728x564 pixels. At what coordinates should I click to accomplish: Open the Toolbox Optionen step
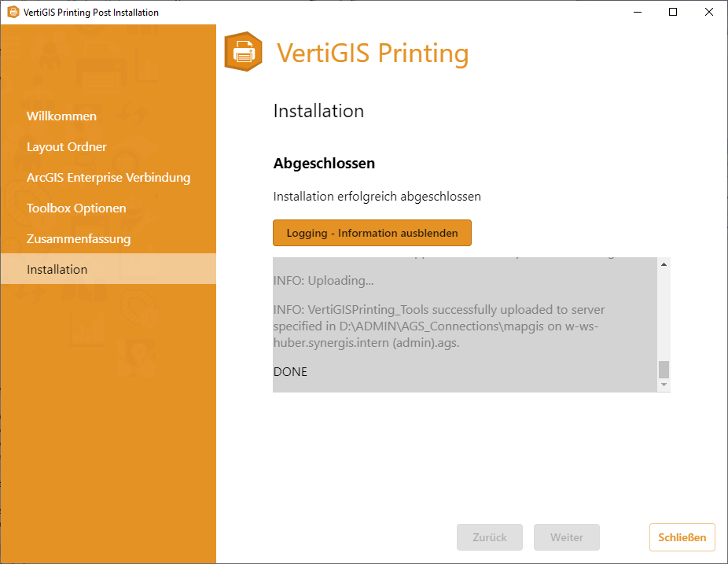pyautogui.click(x=76, y=208)
